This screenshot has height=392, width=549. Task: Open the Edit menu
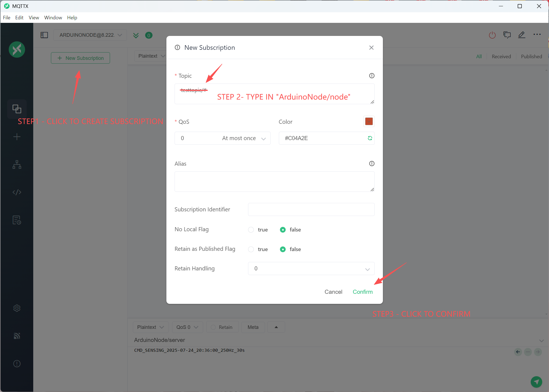point(19,18)
